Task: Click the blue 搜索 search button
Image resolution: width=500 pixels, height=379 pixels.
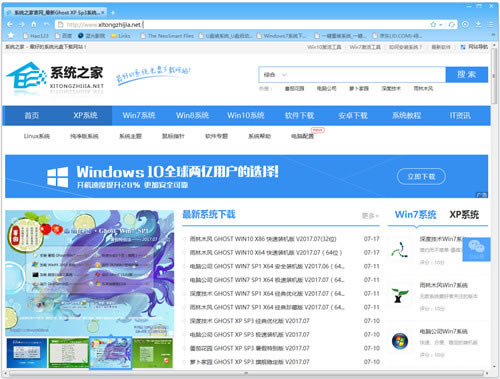Action: (467, 75)
